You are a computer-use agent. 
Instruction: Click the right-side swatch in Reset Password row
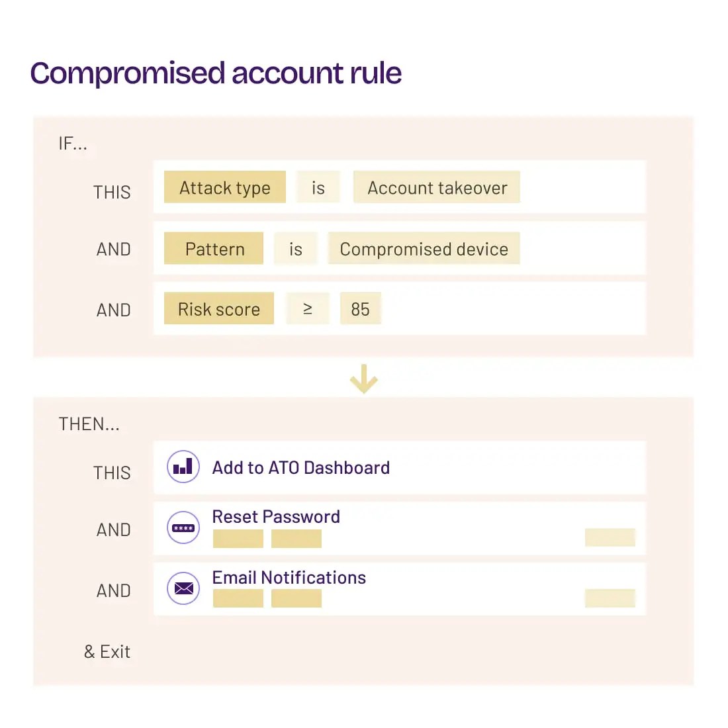(x=610, y=537)
